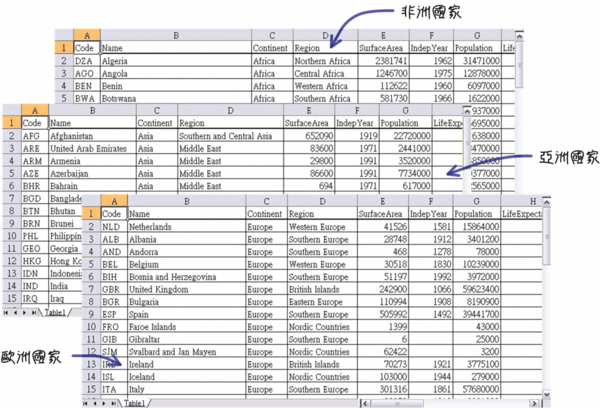This screenshot has width=600, height=408.
Task: Click the scroll-down arrow of the Europe spreadsheet
Action: tap(547, 395)
